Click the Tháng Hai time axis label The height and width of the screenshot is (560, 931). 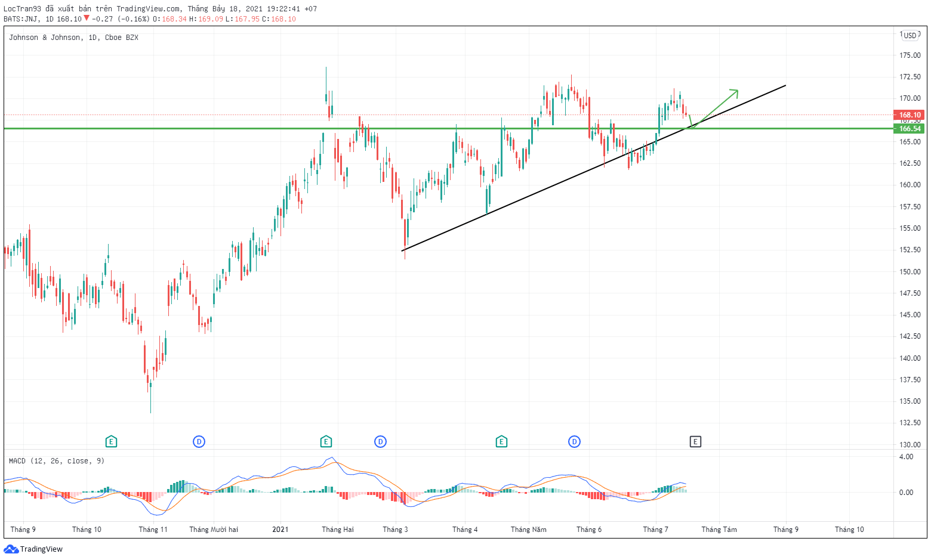[338, 530]
